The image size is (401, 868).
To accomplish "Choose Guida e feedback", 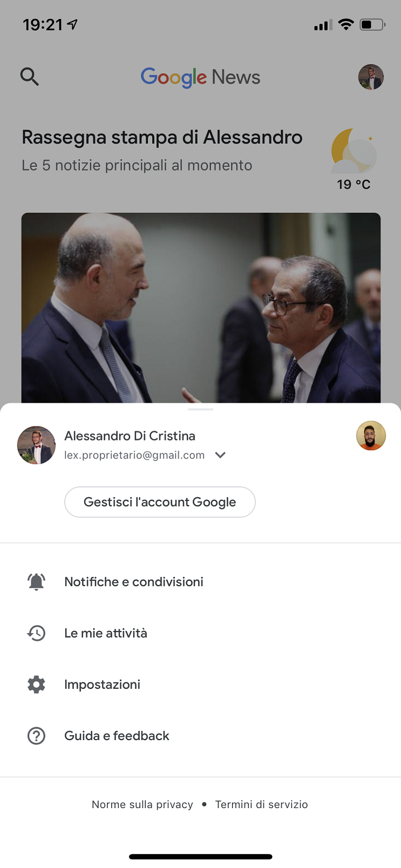I will pyautogui.click(x=117, y=736).
